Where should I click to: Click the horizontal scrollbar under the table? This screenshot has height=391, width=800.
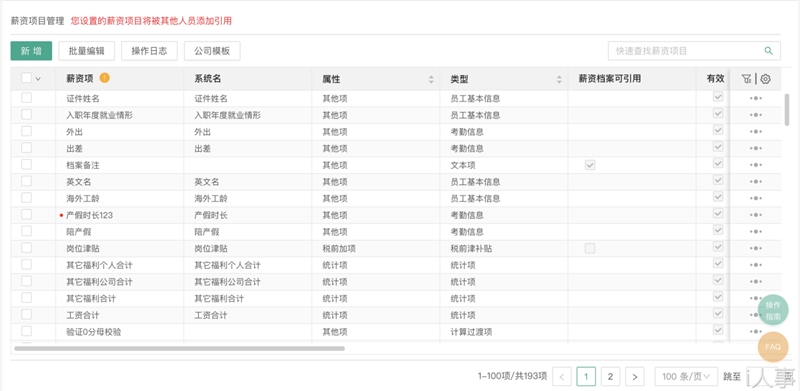180,349
